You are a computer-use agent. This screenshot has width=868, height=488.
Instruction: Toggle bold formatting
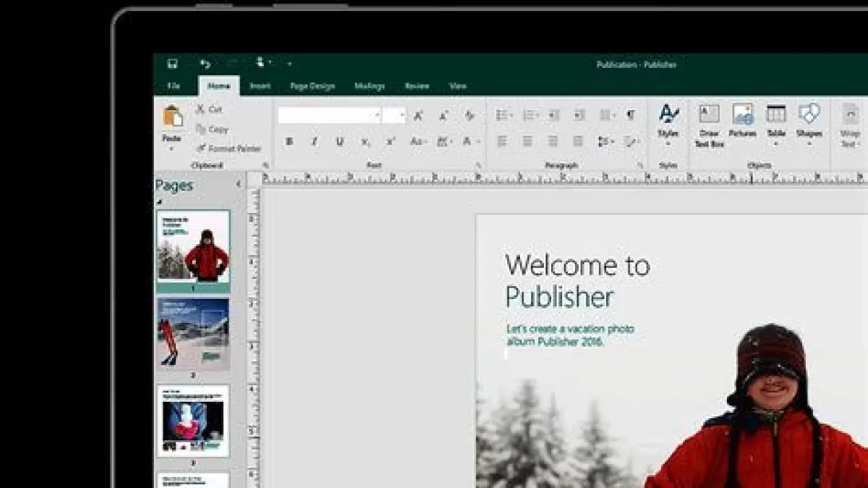289,142
